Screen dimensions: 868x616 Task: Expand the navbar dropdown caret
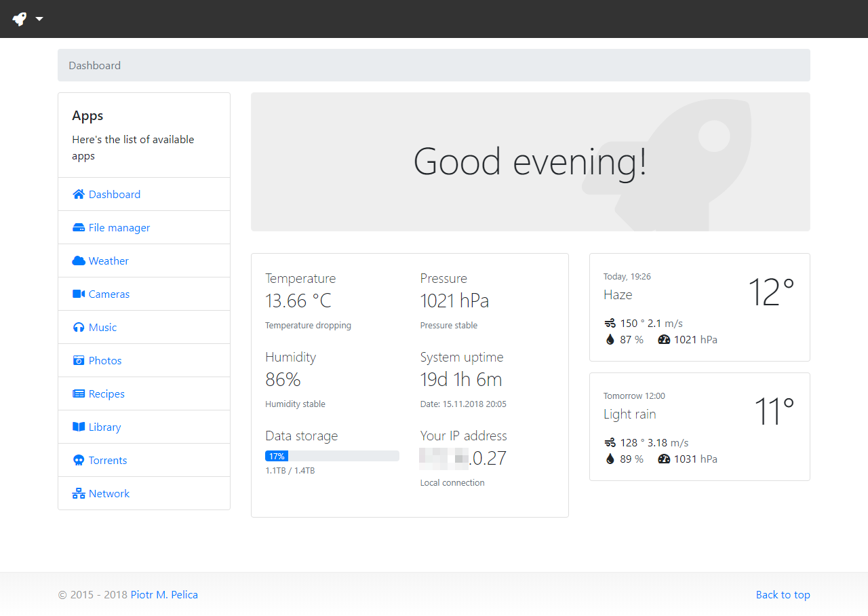39,19
